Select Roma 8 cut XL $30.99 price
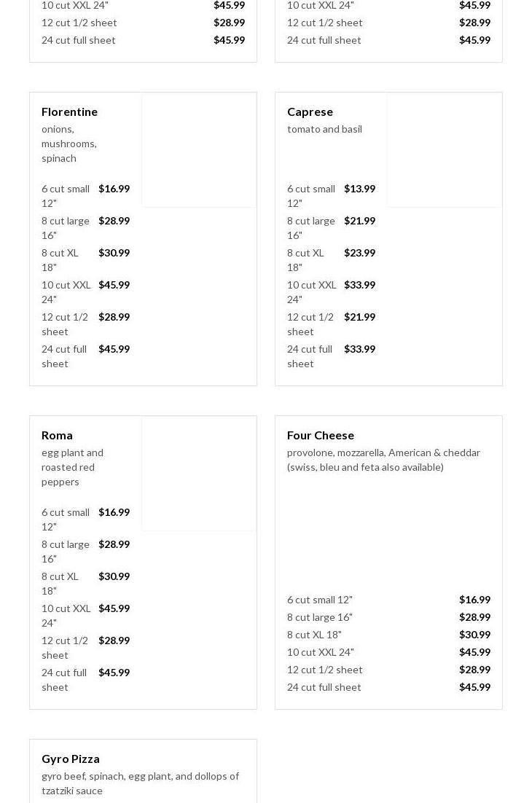Image resolution: width=532 pixels, height=803 pixels. 114,576
